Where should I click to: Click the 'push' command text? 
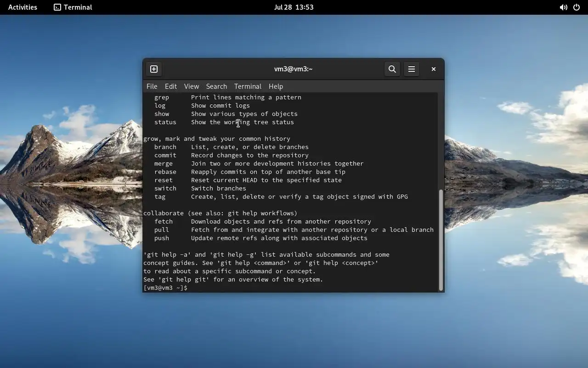[x=162, y=238]
